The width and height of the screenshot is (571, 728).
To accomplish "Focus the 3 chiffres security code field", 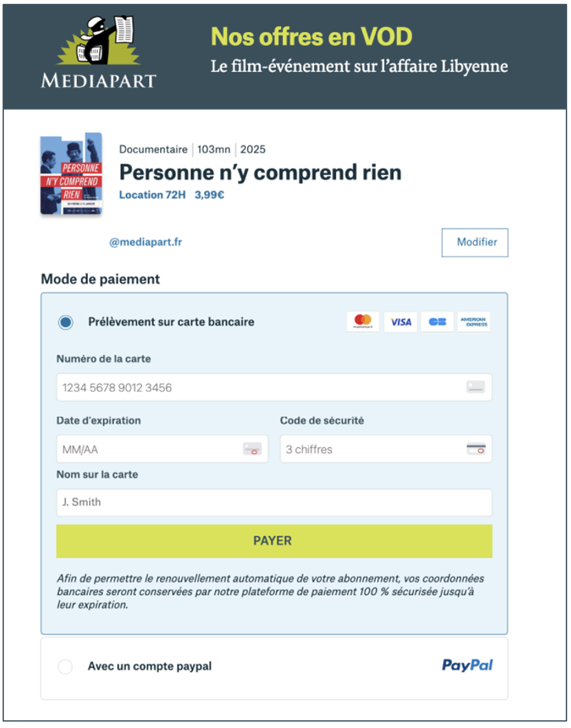I will [386, 449].
